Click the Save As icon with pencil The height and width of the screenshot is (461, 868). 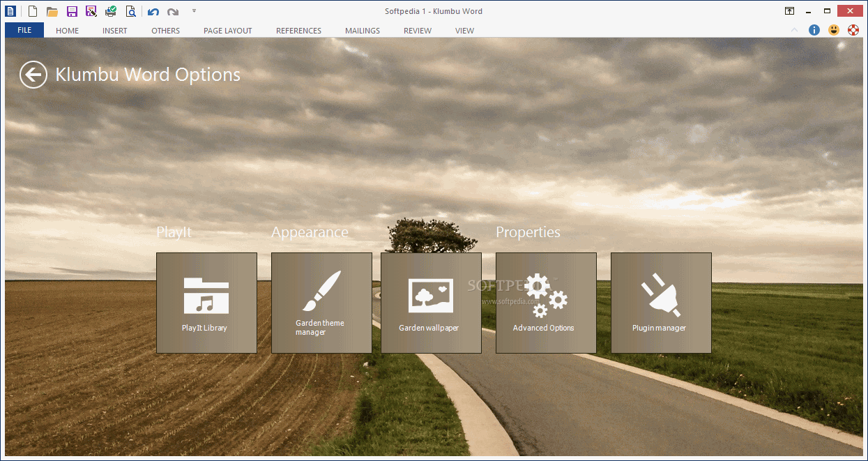click(91, 11)
